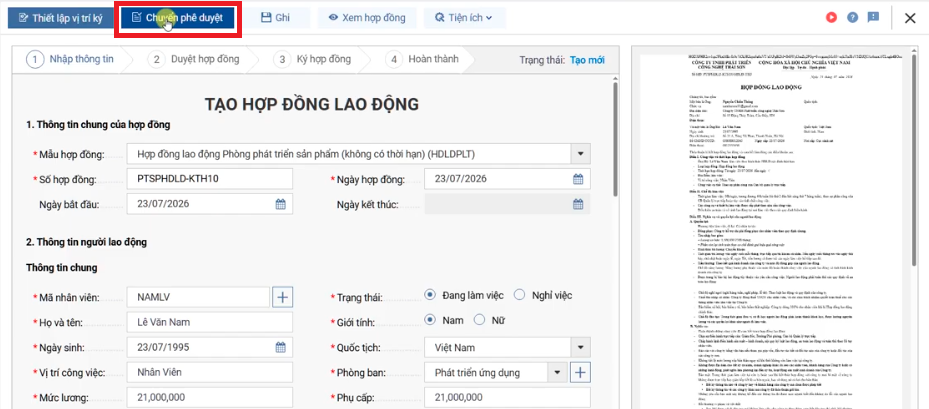This screenshot has width=929, height=409.
Task: Open calendar for Ngày sinh
Action: [281, 347]
